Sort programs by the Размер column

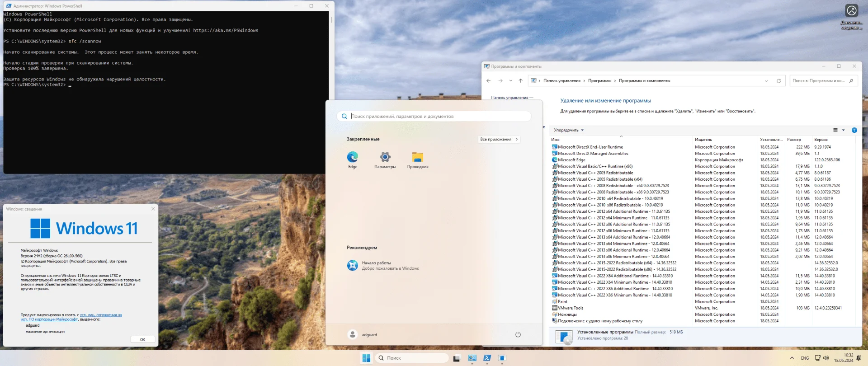tap(798, 140)
